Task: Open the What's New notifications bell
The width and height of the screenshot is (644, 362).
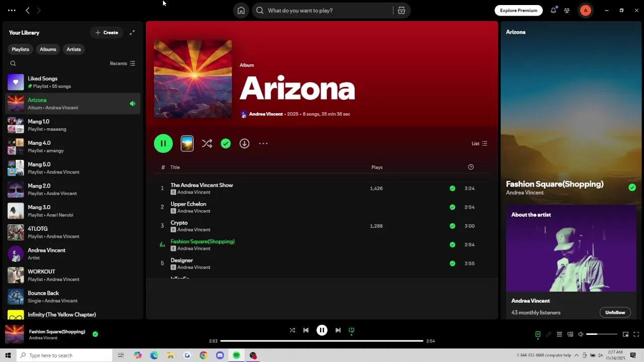Action: [x=553, y=11]
